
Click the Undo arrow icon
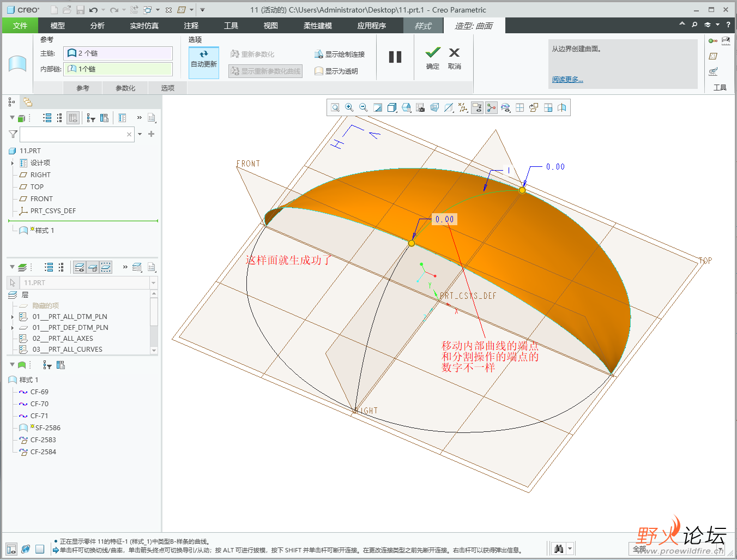point(94,10)
